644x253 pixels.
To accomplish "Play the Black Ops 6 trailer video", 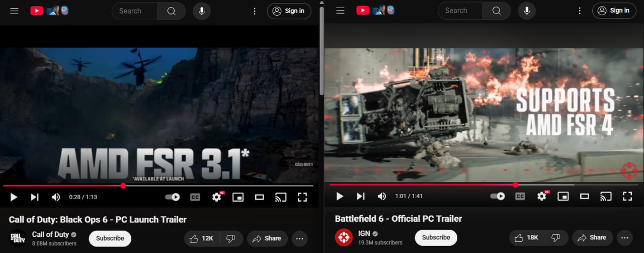I will coord(14,197).
